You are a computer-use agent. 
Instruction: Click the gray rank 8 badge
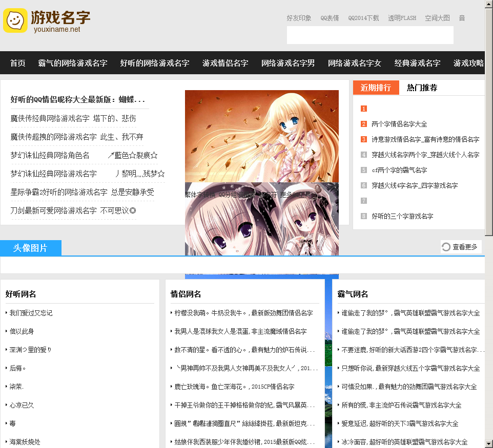point(363,216)
